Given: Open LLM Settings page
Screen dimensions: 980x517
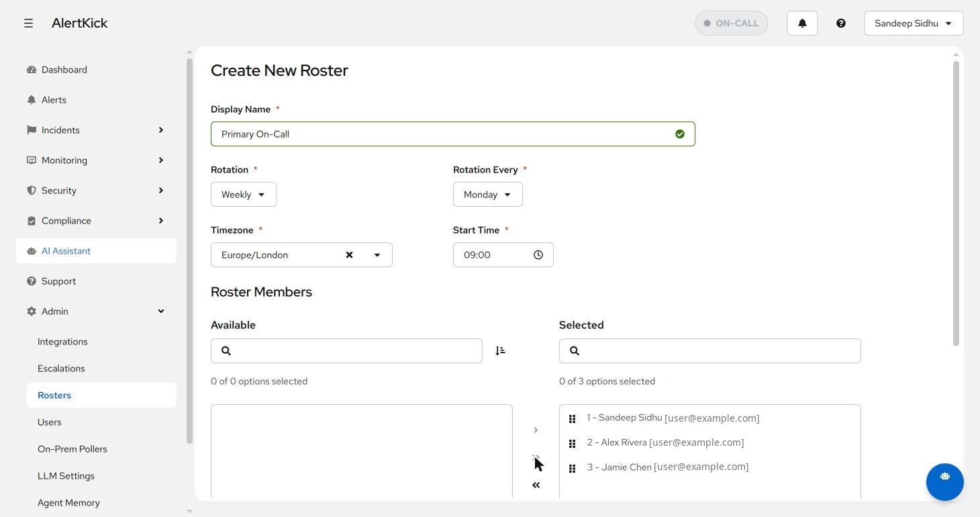Looking at the screenshot, I should (66, 476).
